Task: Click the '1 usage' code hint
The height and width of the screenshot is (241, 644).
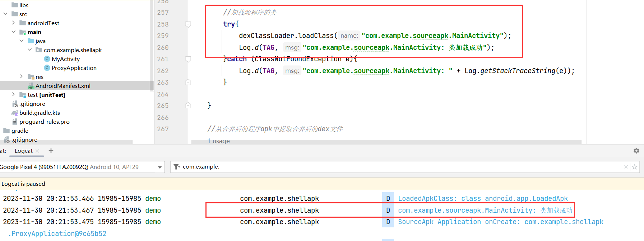Action: click(218, 141)
